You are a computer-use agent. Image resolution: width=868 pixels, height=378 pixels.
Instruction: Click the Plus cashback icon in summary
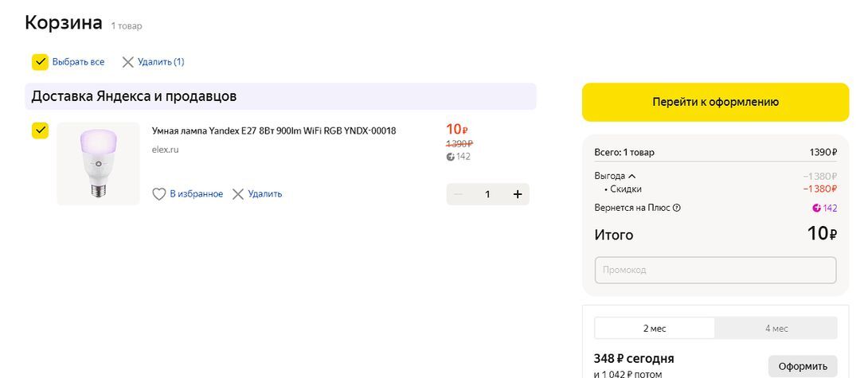tap(816, 208)
